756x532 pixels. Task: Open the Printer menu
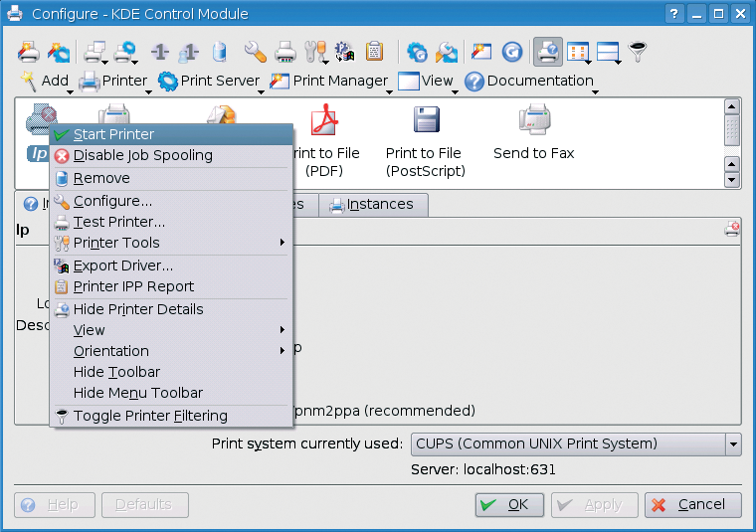(x=115, y=82)
